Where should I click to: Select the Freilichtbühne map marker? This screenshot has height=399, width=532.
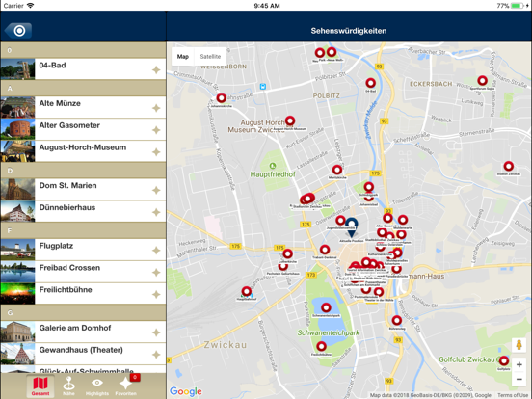tap(321, 346)
